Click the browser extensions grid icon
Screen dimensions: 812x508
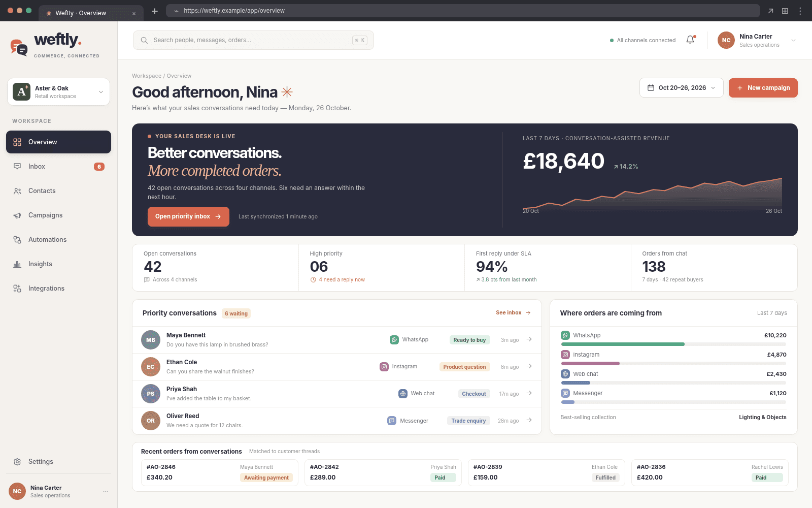point(785,11)
